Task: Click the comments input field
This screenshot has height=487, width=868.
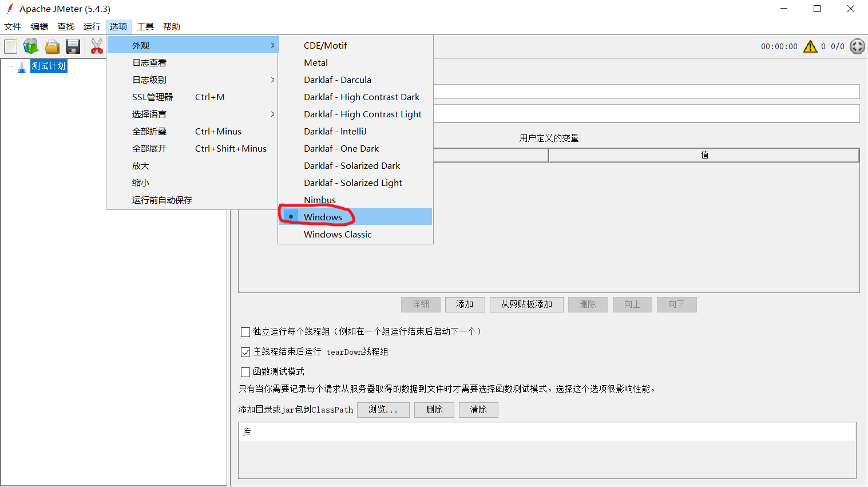Action: 647,113
